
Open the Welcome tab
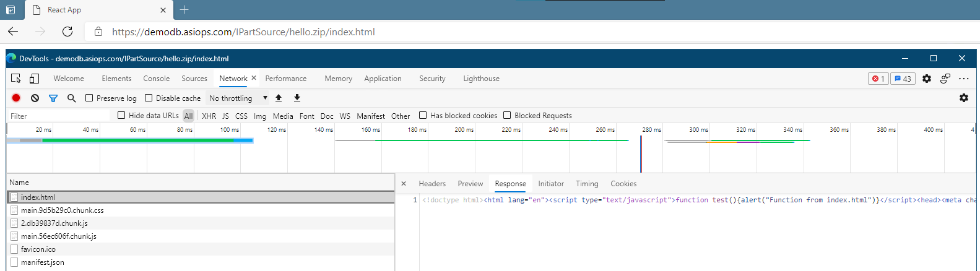coord(69,79)
